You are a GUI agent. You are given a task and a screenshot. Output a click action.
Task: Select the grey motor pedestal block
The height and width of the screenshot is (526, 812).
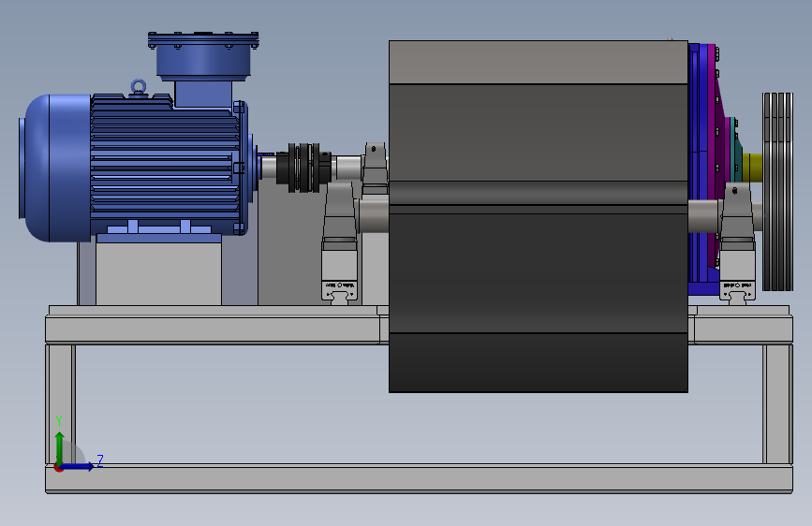click(158, 273)
